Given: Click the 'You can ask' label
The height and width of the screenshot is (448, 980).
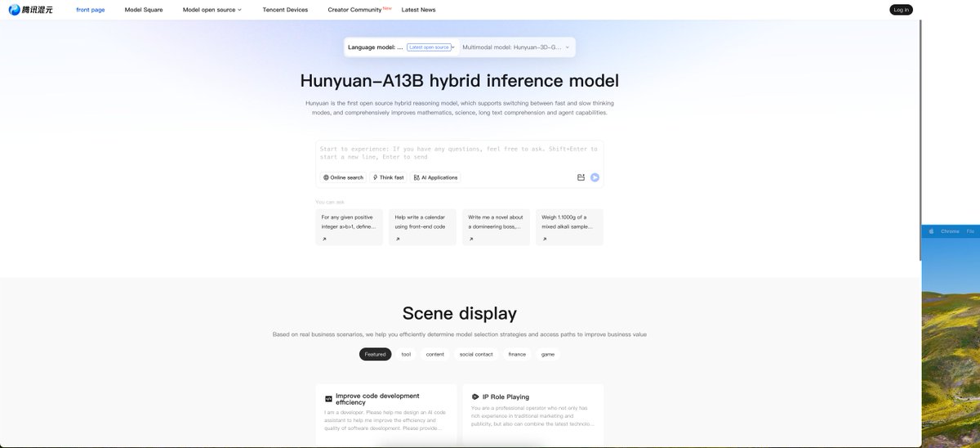Looking at the screenshot, I should 330,202.
